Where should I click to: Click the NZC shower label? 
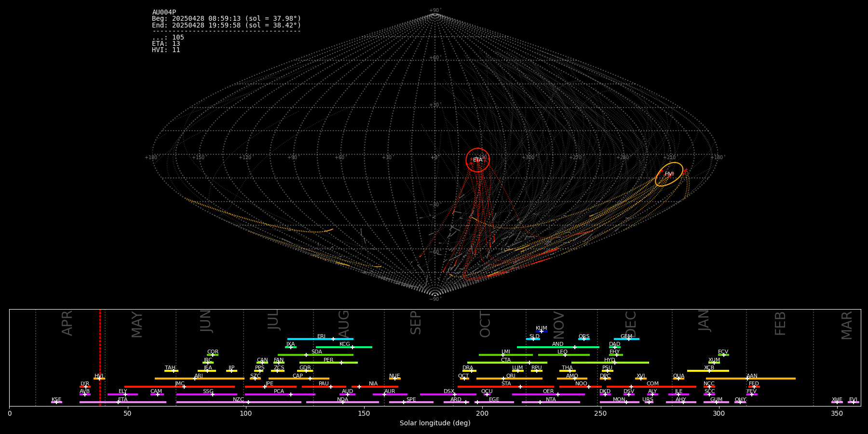[238, 400]
